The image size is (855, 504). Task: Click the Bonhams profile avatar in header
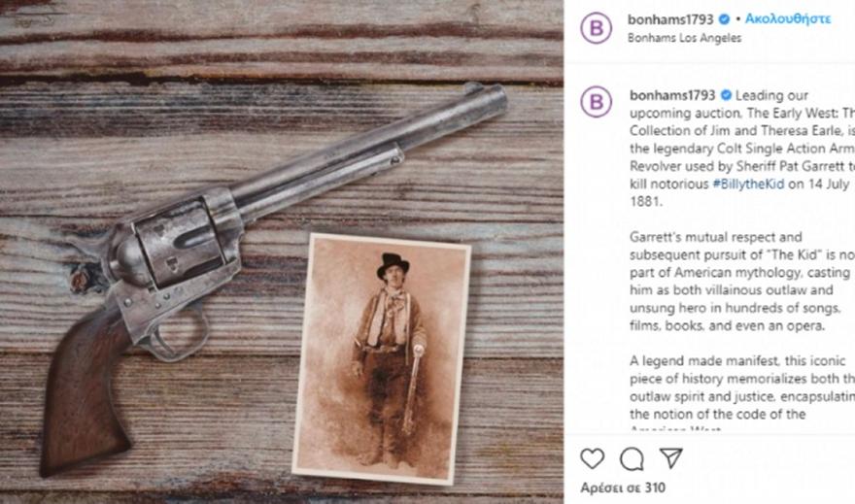[596, 27]
